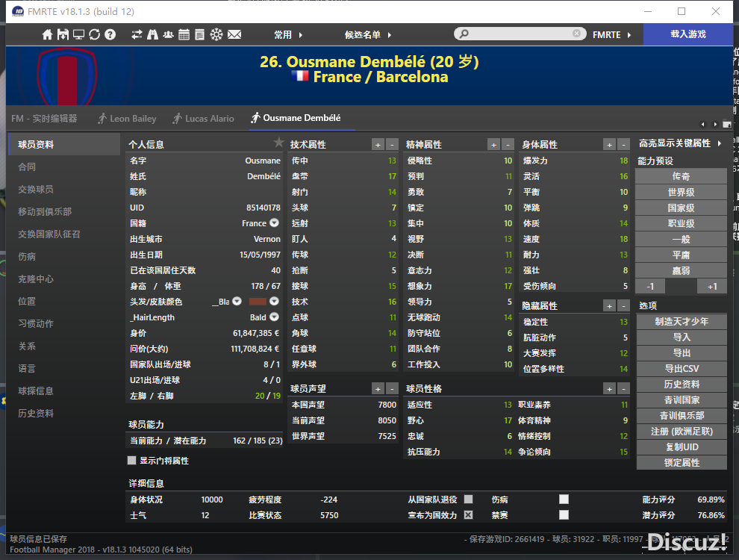The height and width of the screenshot is (560, 739).
Task: Switch to the Lucas Alario tab
Action: click(203, 118)
